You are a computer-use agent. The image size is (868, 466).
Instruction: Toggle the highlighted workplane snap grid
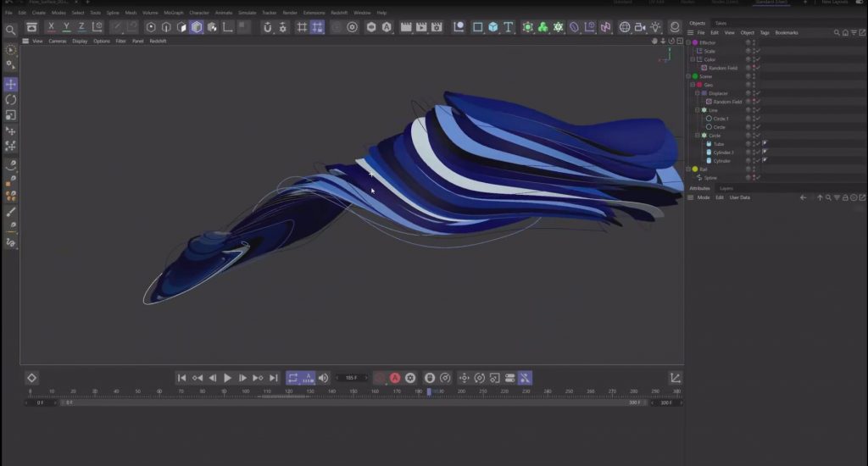pos(317,27)
